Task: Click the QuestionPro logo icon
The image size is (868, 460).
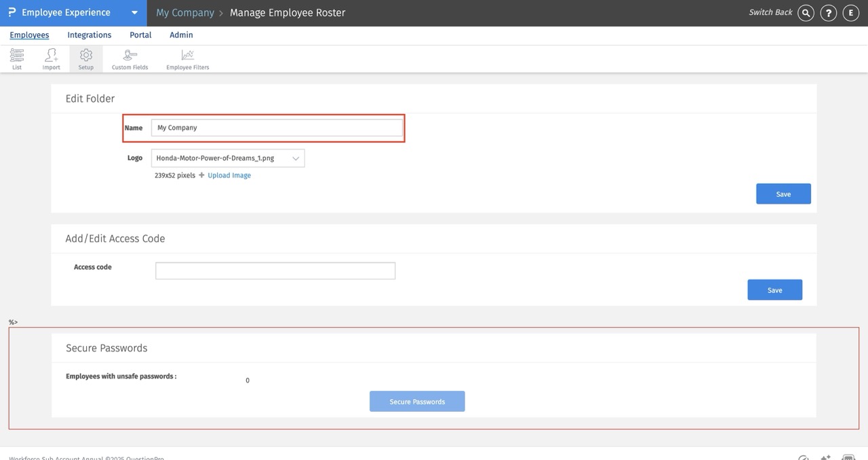Action: (12, 13)
